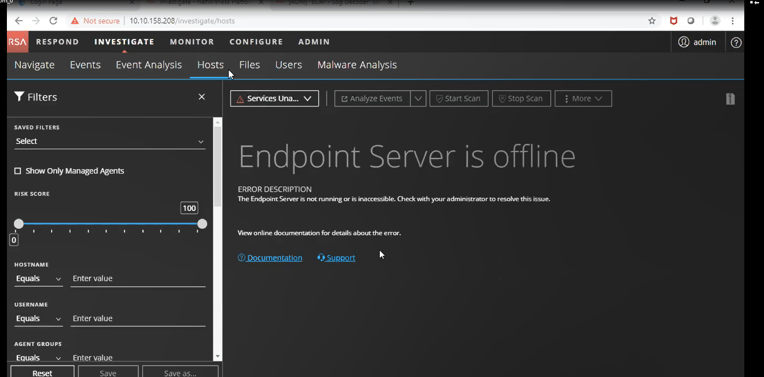Screen dimensions: 764x377
Task: Switch to the Event Analysis tab
Action: 149,65
